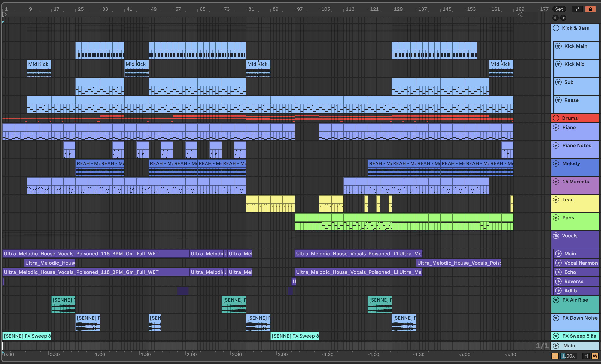Viewport: 601px width, 364px height.
Task: Unfold the Drums group track
Action: pyautogui.click(x=556, y=118)
